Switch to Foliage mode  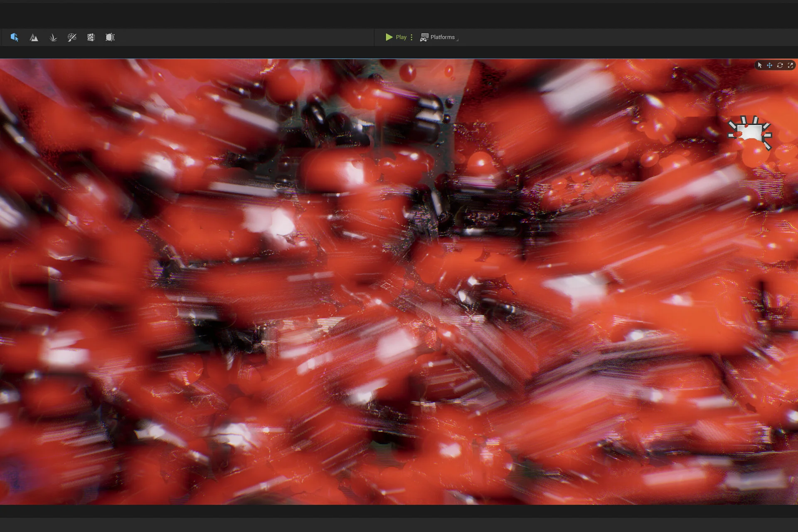click(53, 37)
